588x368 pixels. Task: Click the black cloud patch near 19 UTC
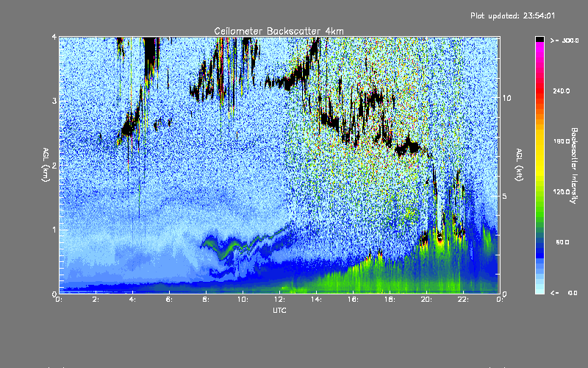click(x=408, y=146)
